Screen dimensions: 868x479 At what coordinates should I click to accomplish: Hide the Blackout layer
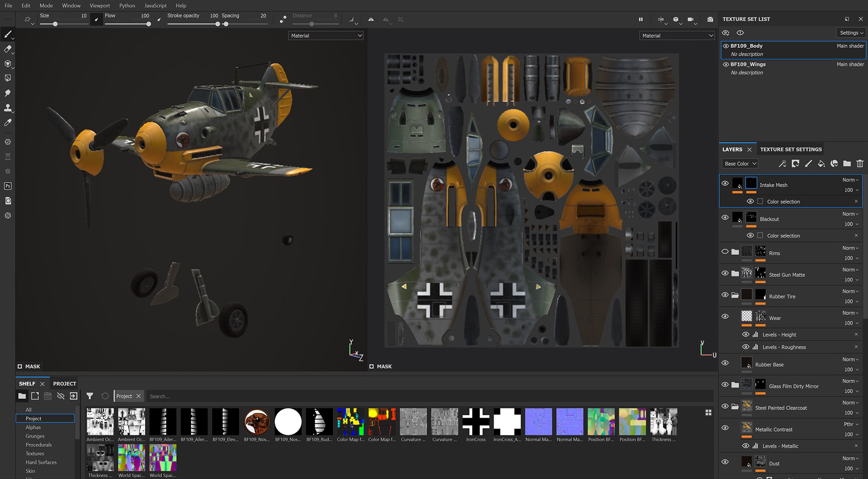[725, 217]
